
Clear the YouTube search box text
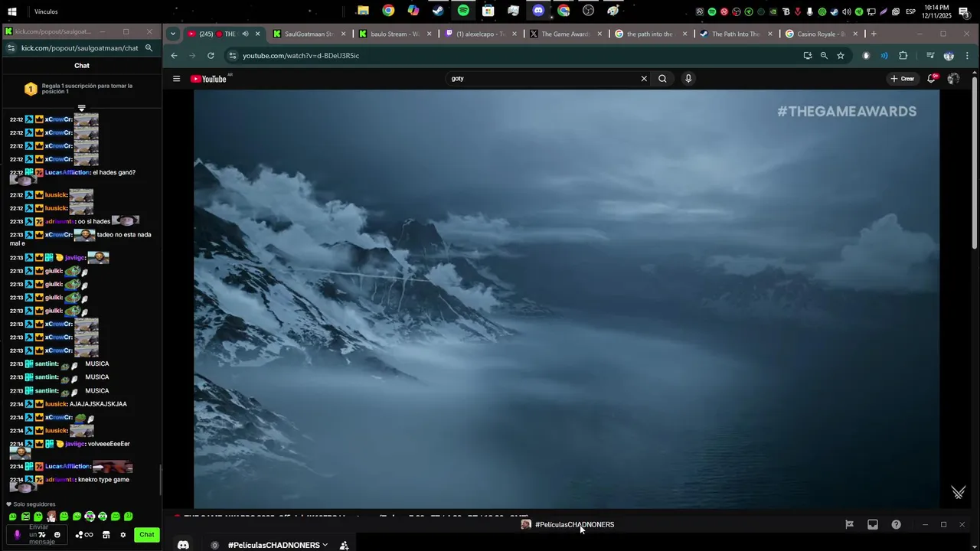(644, 79)
